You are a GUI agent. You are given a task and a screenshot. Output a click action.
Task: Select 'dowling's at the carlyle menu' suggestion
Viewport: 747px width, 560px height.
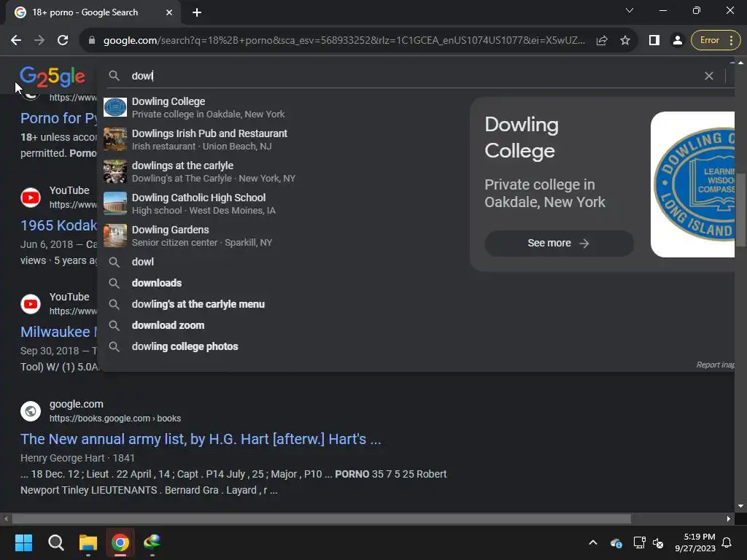(x=284, y=304)
